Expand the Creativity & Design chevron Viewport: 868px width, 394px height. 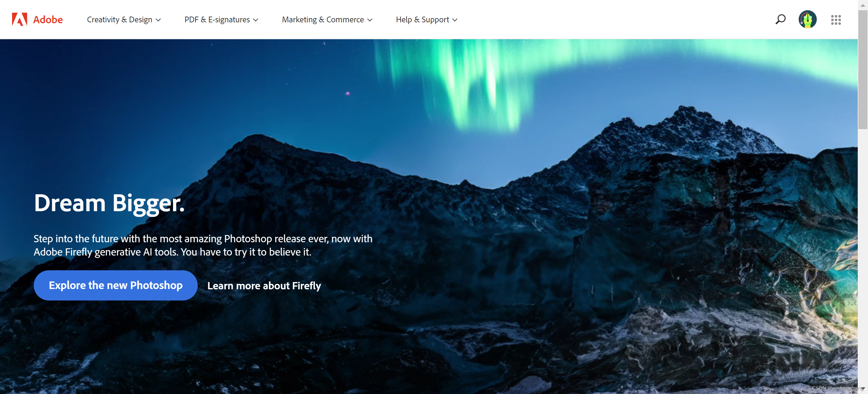click(158, 20)
